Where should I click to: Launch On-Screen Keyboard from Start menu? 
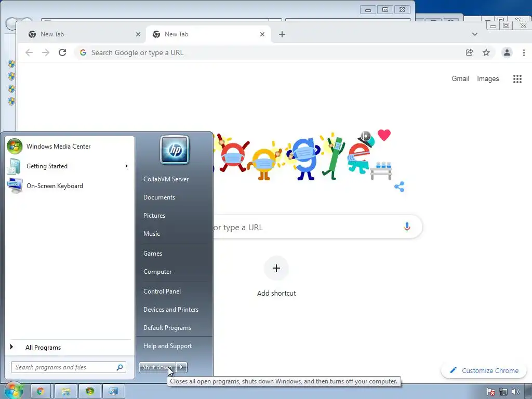pos(70,185)
